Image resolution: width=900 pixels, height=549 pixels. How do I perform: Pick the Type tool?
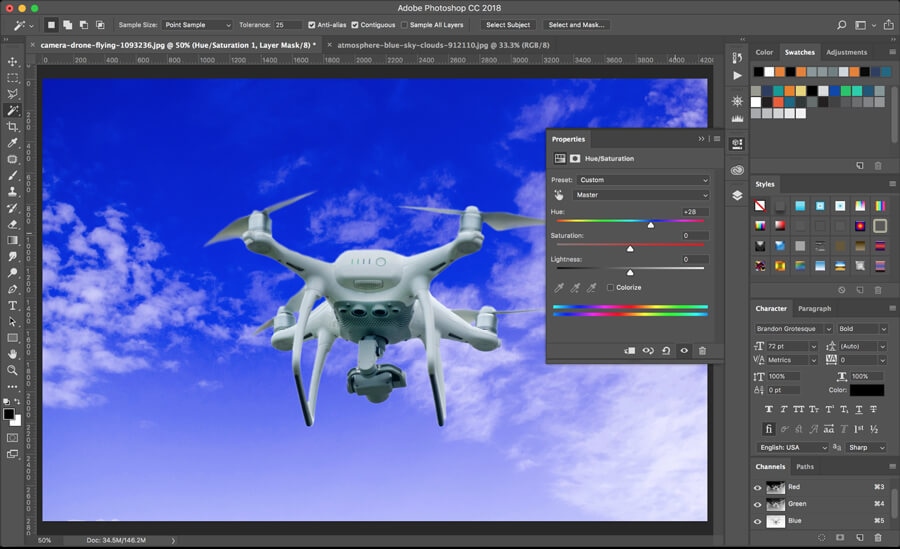tap(12, 305)
